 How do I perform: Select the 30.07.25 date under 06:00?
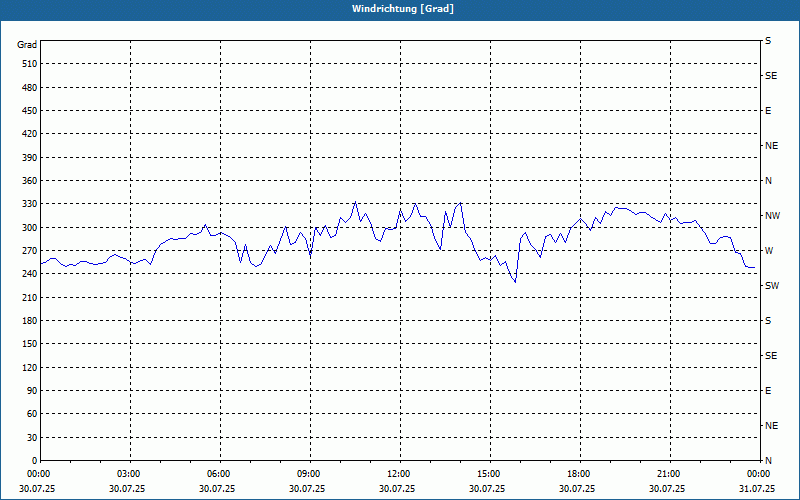pyautogui.click(x=217, y=488)
